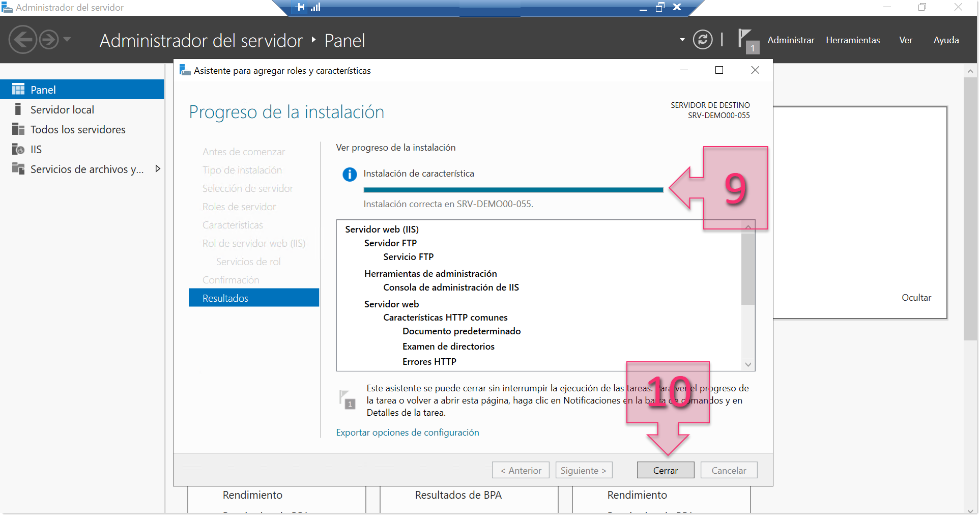Click the refresh icon in header
Screen dimensions: 980x517
[x=702, y=40]
